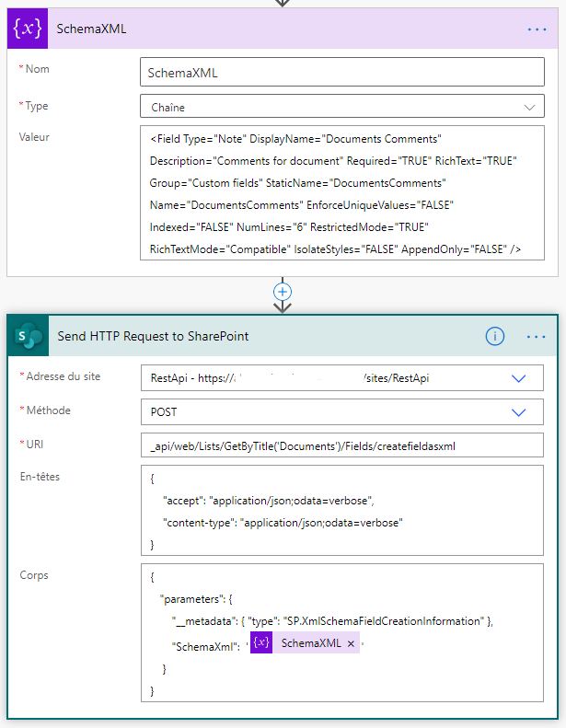Click the "accept" header line text

(269, 501)
